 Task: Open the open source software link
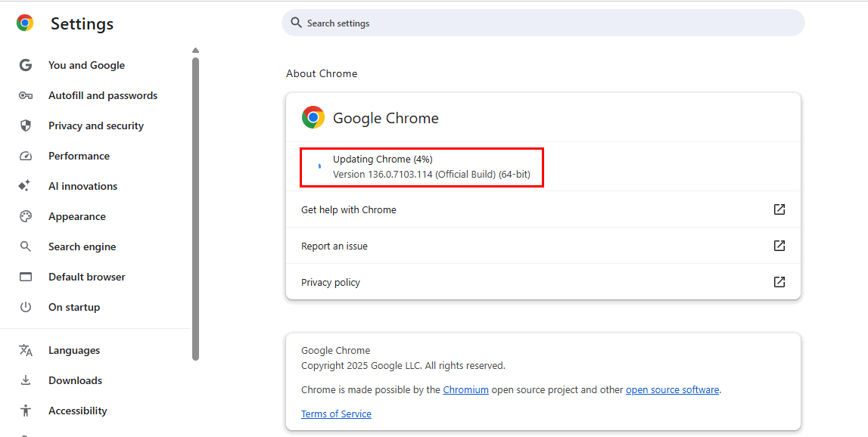(673, 389)
